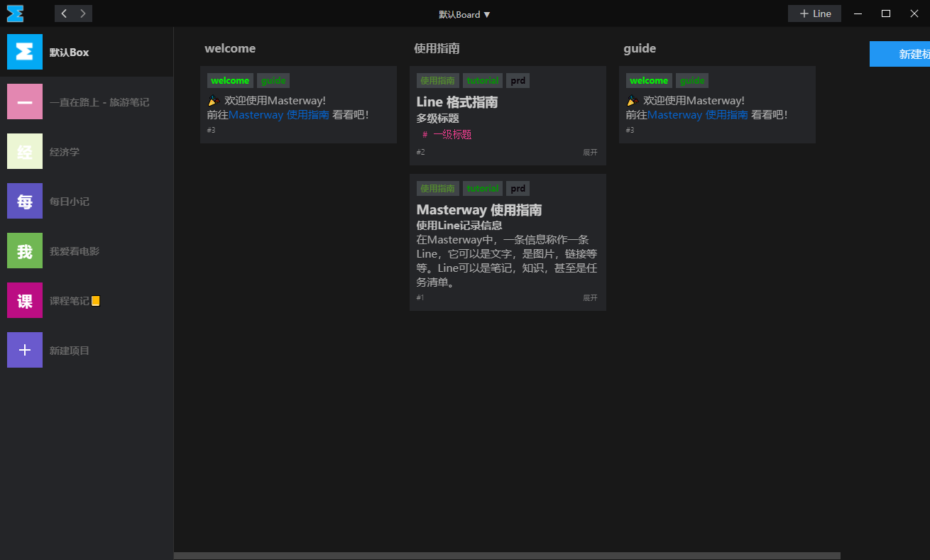The width and height of the screenshot is (930, 560).
Task: Click party popper emoji in guide column card
Action: pyautogui.click(x=633, y=101)
